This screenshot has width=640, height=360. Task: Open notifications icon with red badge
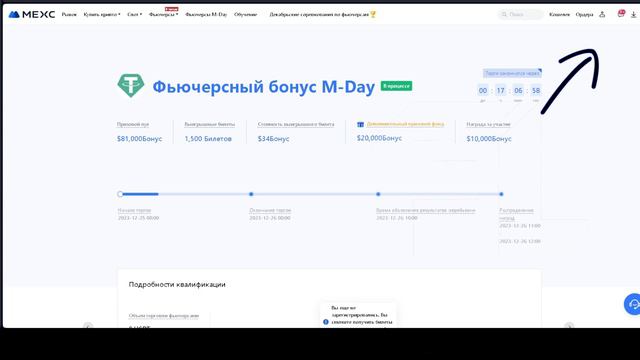(x=621, y=13)
